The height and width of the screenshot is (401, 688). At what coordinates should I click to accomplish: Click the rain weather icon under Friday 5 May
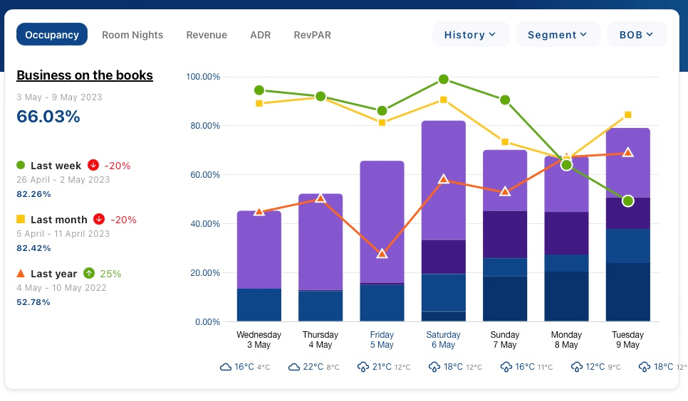pyautogui.click(x=363, y=367)
